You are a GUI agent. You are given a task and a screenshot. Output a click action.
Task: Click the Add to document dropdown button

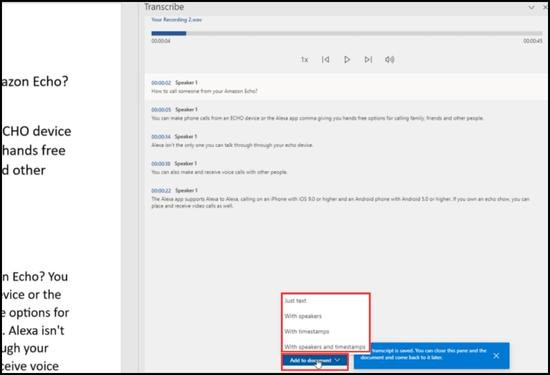pyautogui.click(x=315, y=361)
